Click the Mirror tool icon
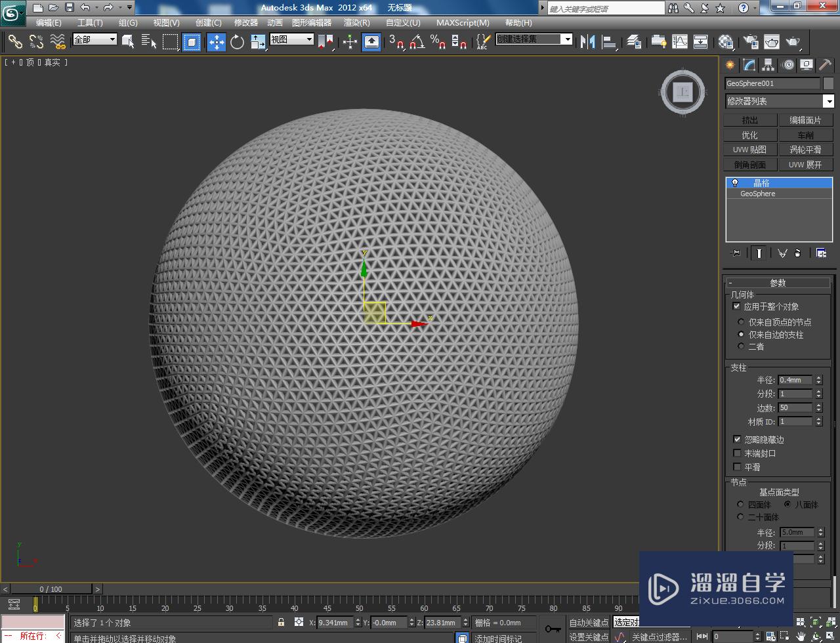The width and height of the screenshot is (840, 643). coord(587,42)
